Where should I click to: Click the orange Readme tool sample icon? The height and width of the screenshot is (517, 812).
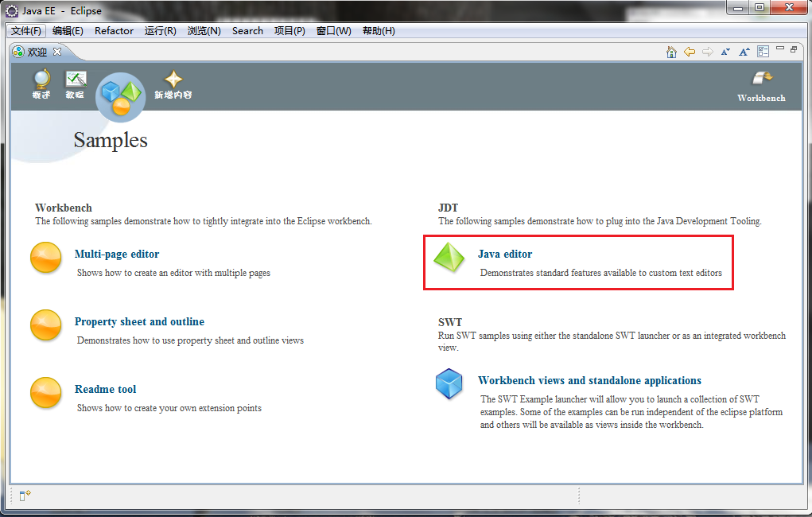pyautogui.click(x=46, y=393)
